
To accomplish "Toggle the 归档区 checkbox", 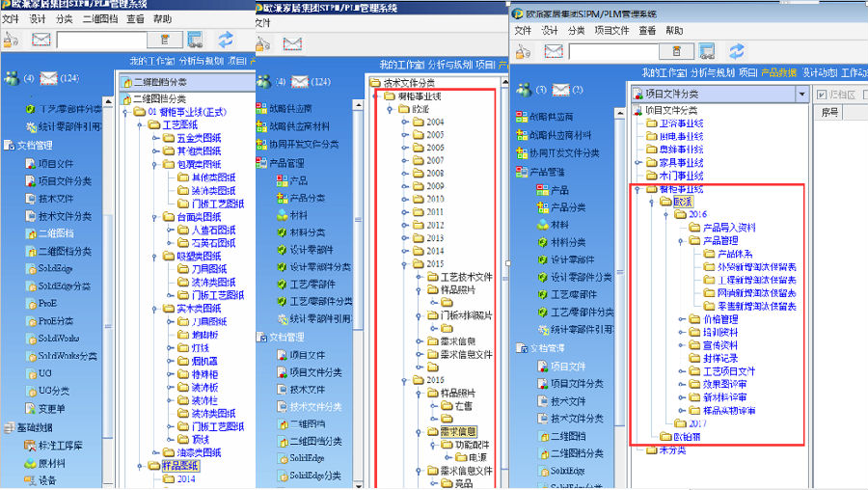I will point(824,95).
